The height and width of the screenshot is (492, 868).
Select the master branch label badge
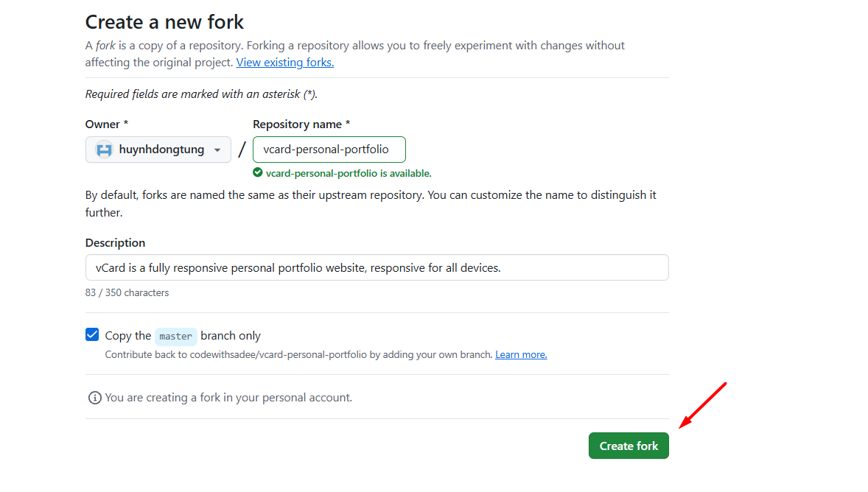[x=175, y=336]
